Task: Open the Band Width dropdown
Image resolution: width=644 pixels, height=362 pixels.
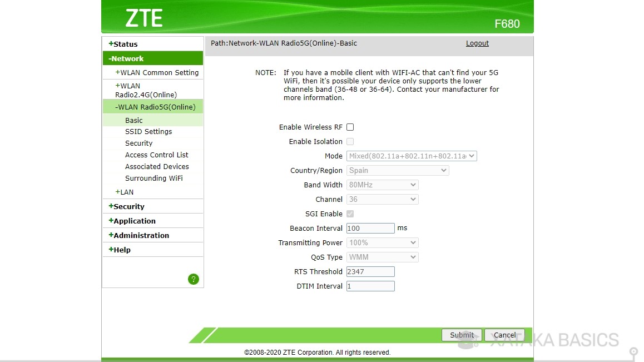Action: pyautogui.click(x=382, y=185)
